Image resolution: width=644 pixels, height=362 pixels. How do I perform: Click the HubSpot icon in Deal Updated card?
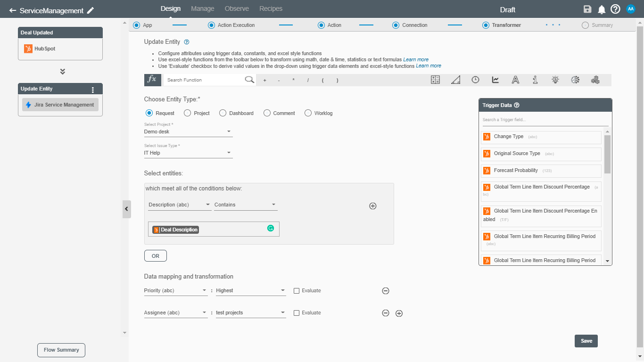point(28,49)
